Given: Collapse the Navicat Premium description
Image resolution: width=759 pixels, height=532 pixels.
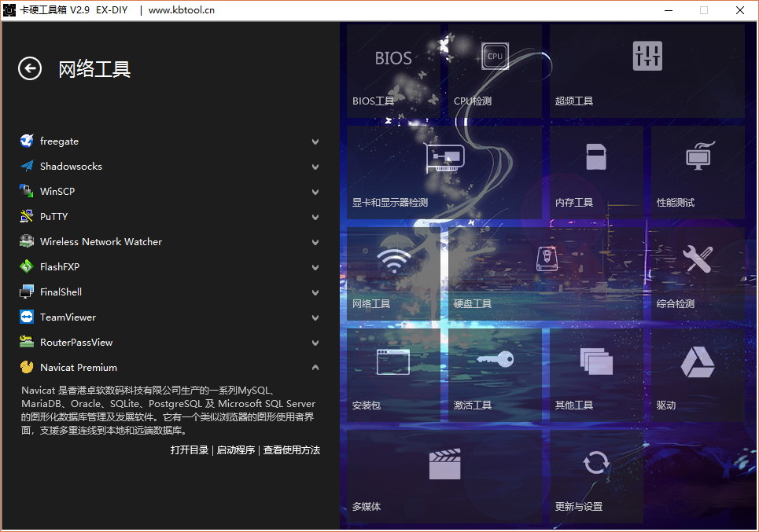Looking at the screenshot, I should click(x=315, y=368).
